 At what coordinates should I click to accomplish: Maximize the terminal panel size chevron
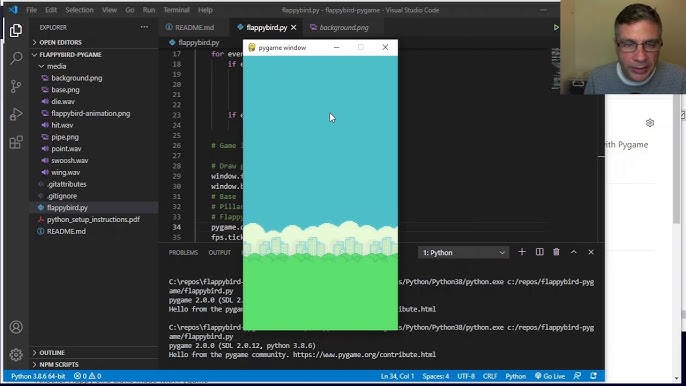coord(574,252)
